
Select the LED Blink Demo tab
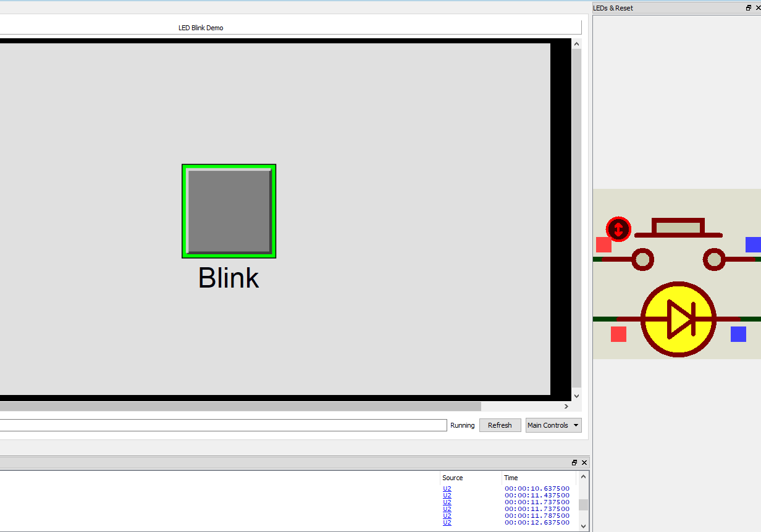[x=200, y=27]
